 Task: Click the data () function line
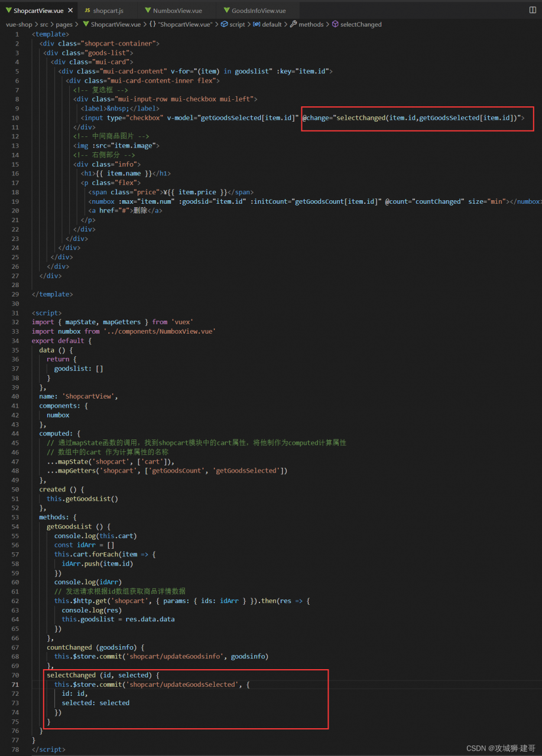point(56,350)
